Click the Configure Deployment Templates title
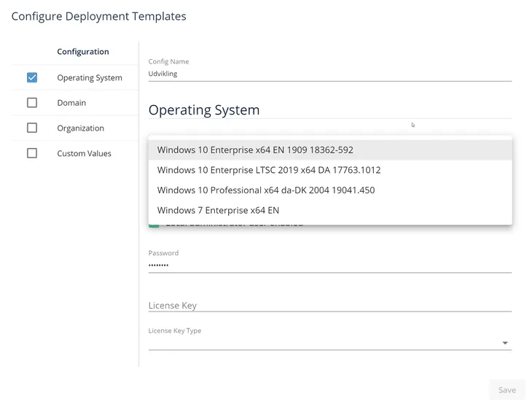The image size is (532, 402). tap(98, 16)
